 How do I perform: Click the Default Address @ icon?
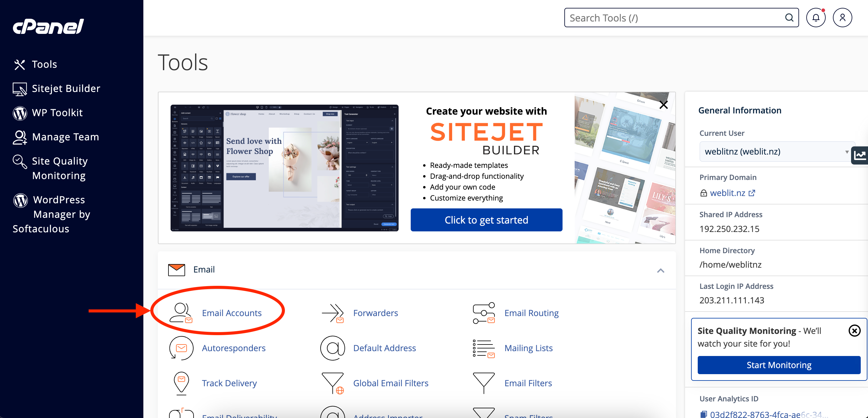point(333,348)
